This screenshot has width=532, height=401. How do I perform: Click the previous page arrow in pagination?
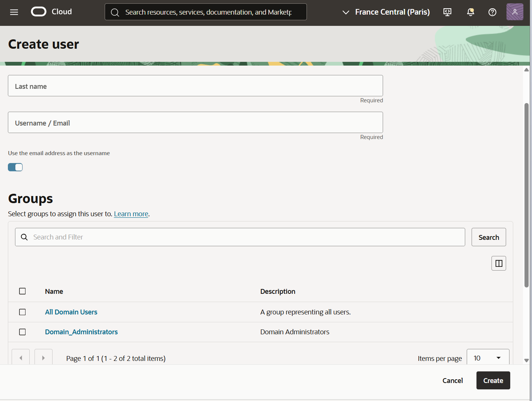[x=21, y=357]
